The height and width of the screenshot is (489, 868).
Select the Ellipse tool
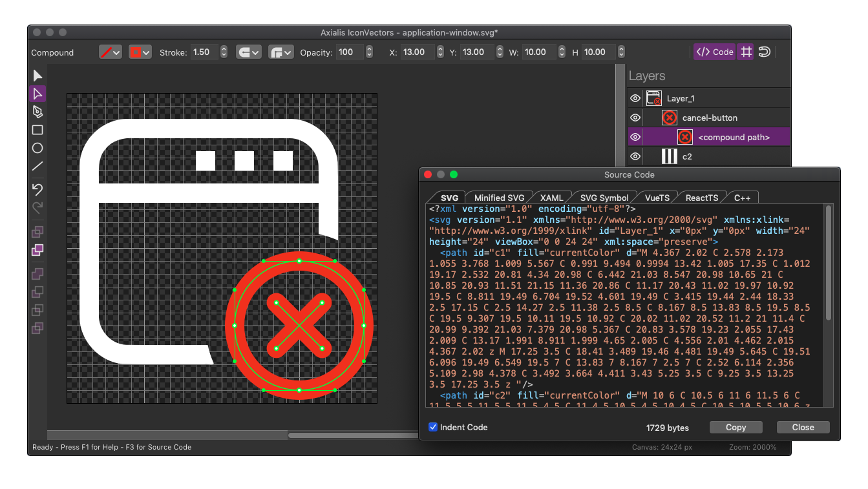point(37,148)
